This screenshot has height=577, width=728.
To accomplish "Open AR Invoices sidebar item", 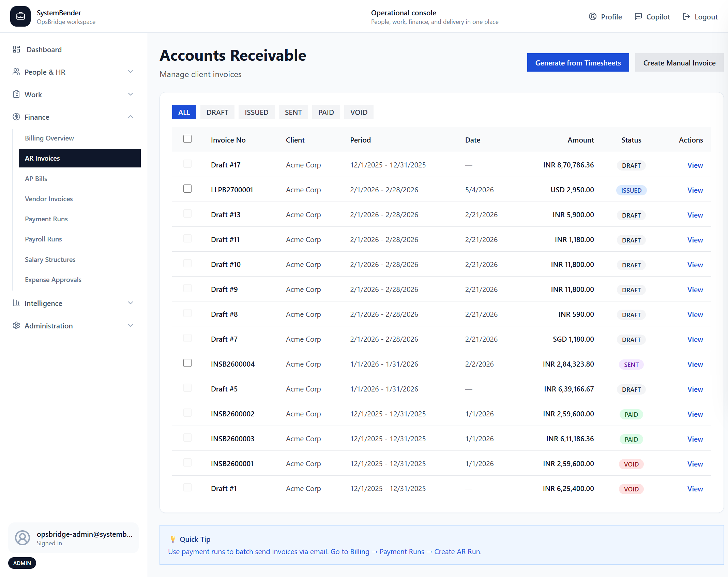I will (80, 158).
